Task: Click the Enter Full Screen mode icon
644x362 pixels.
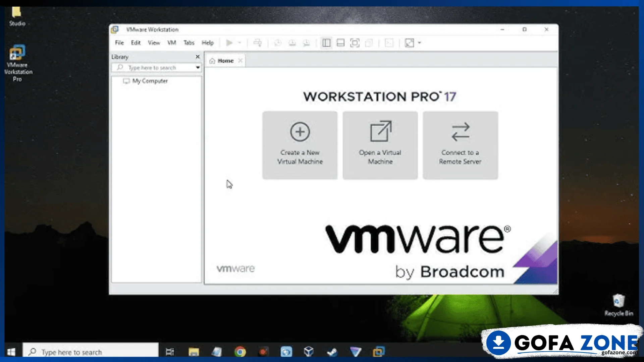Action: (355, 43)
